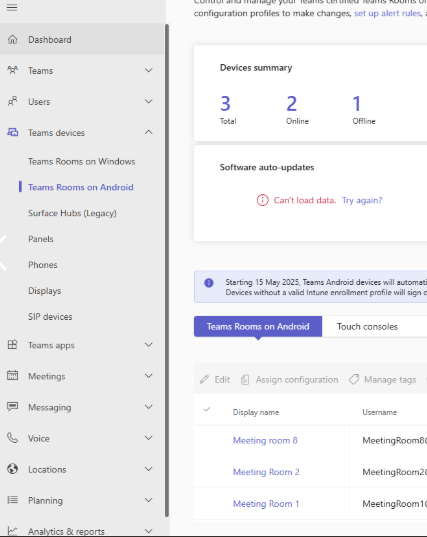427x537 pixels.
Task: Click the Manage tags button
Action: click(x=382, y=379)
